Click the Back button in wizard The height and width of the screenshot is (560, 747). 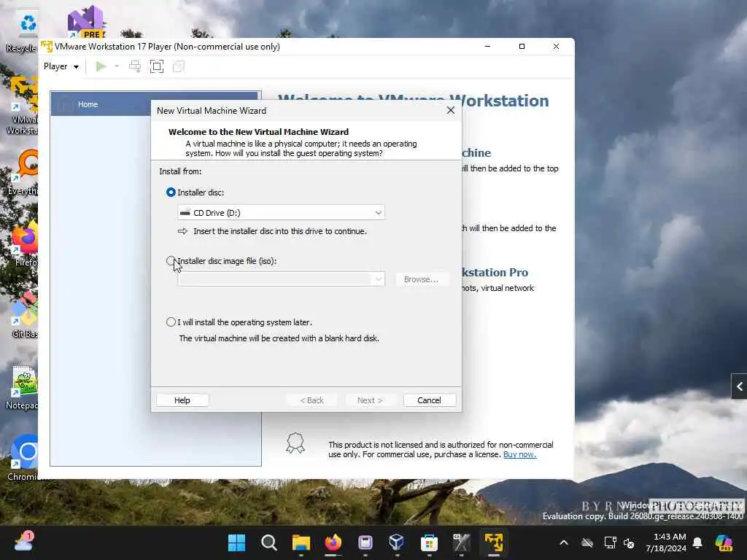pos(311,400)
